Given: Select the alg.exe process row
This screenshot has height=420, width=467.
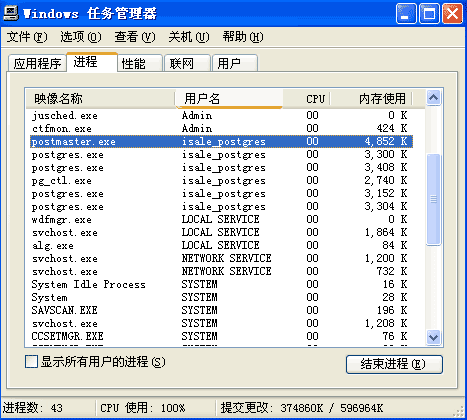Looking at the screenshot, I should tap(221, 245).
